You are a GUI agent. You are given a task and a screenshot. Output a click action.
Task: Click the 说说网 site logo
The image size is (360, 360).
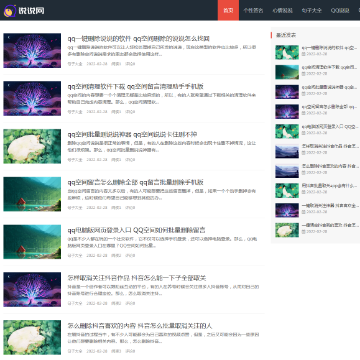click(x=24, y=11)
